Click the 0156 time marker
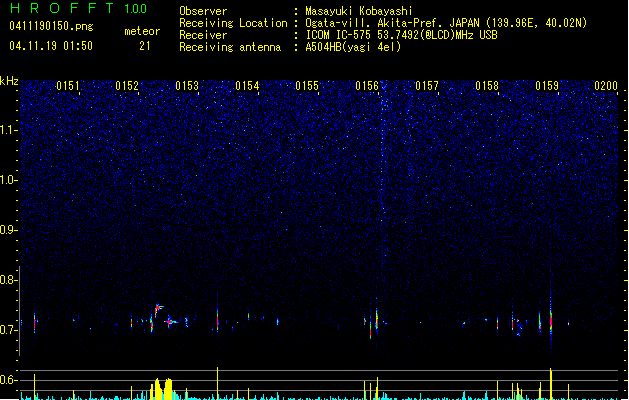 (x=367, y=86)
